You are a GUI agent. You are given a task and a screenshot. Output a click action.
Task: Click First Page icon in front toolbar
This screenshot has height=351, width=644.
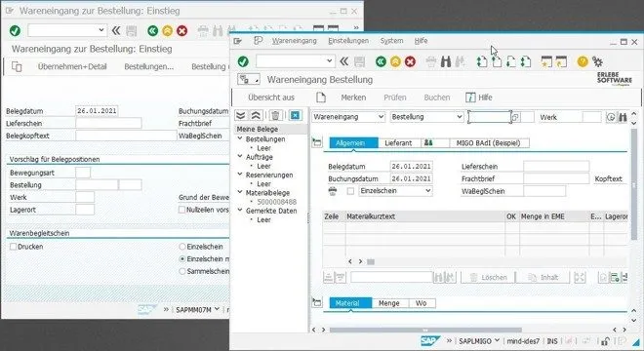pos(482,61)
